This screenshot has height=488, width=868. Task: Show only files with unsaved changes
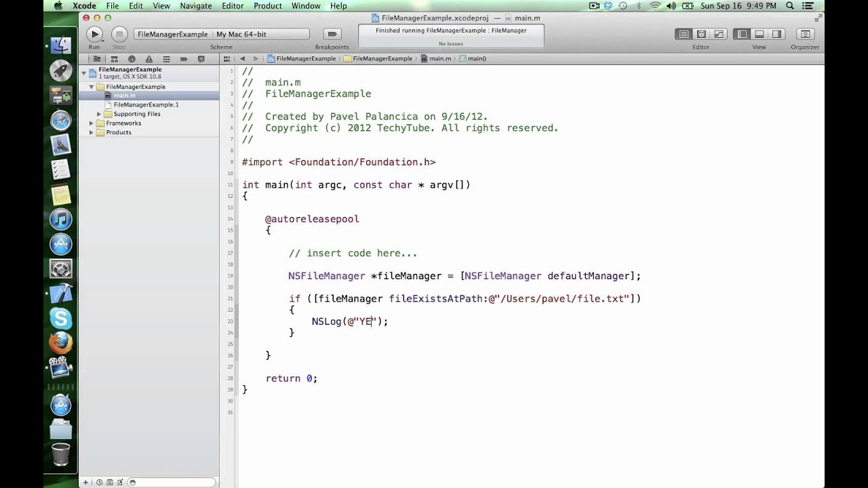[120, 482]
